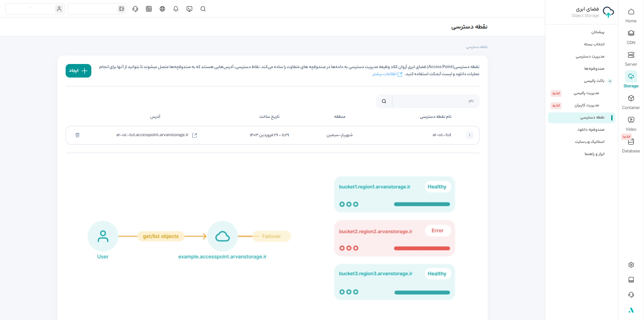Open the access point address external link icon
The width and height of the screenshot is (644, 320).
point(194,135)
